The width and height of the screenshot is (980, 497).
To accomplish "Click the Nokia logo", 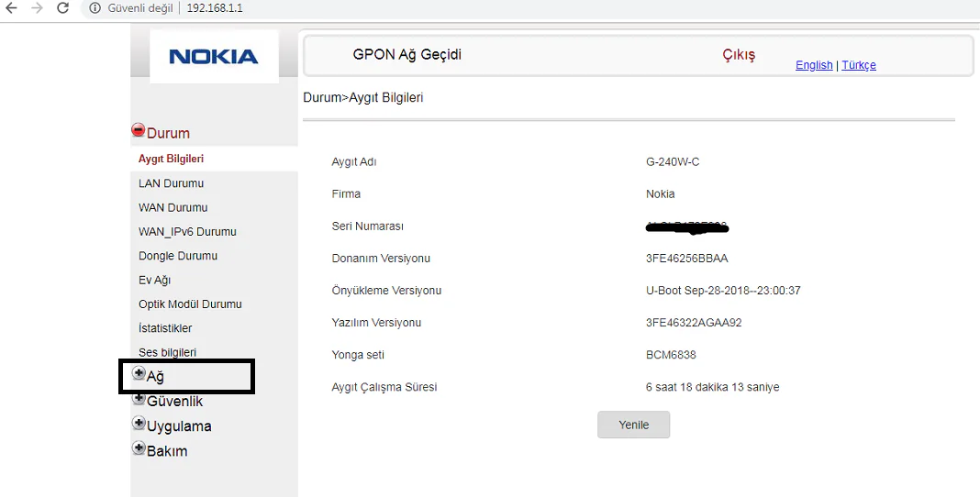I will (214, 57).
